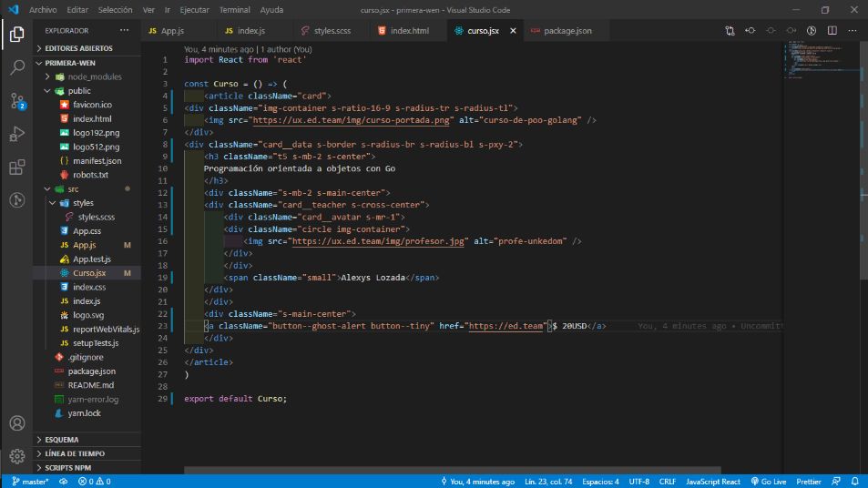Click the Open Changes compare icon
This screenshot has height=488, width=868.
click(730, 31)
